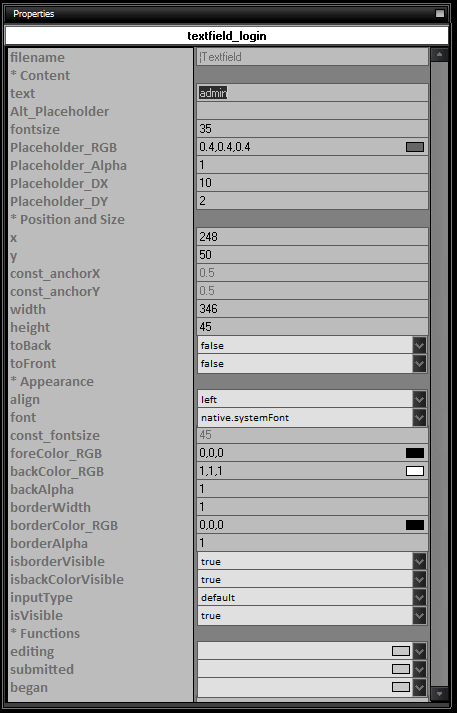The image size is (457, 713).
Task: Click the width field showing 346
Action: pyautogui.click(x=312, y=309)
